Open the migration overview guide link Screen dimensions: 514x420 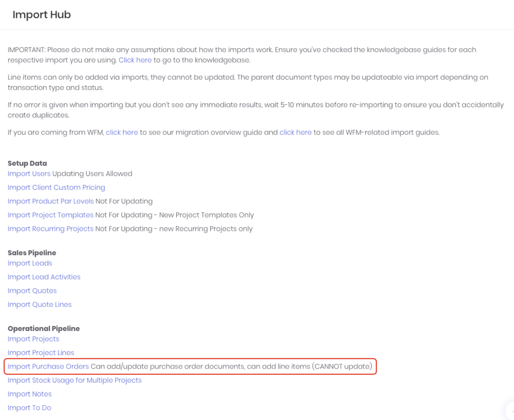tap(122, 132)
